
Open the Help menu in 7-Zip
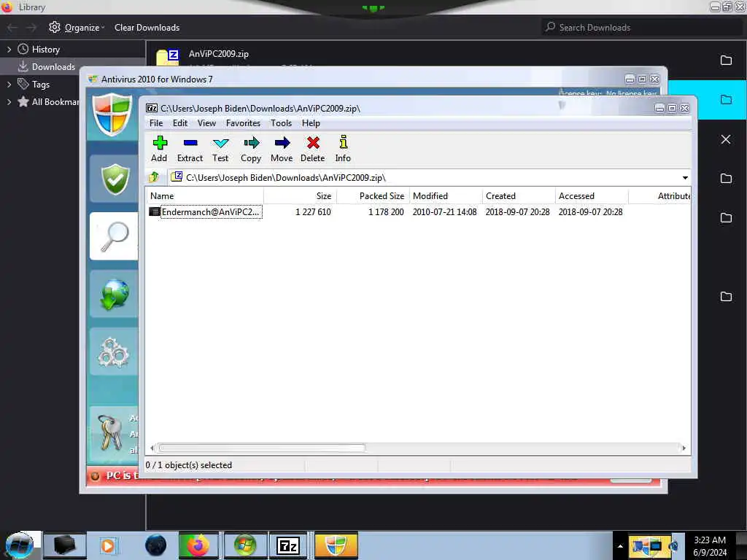point(311,123)
